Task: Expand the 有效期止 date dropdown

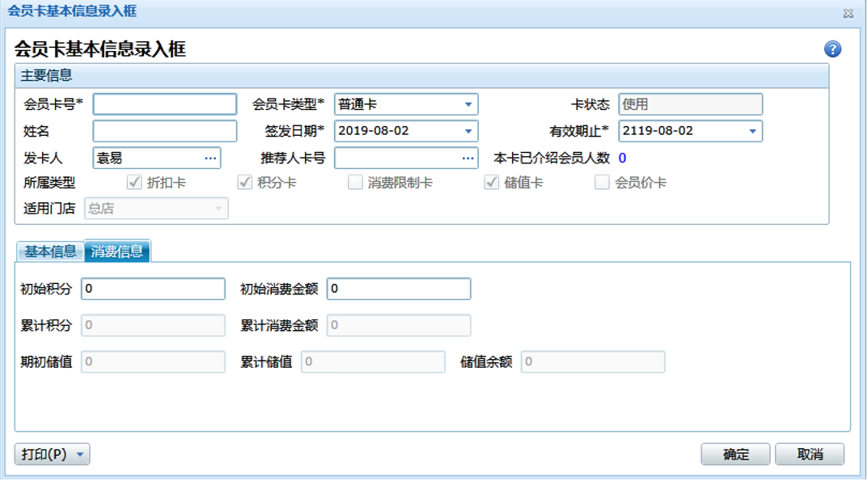Action: point(752,131)
